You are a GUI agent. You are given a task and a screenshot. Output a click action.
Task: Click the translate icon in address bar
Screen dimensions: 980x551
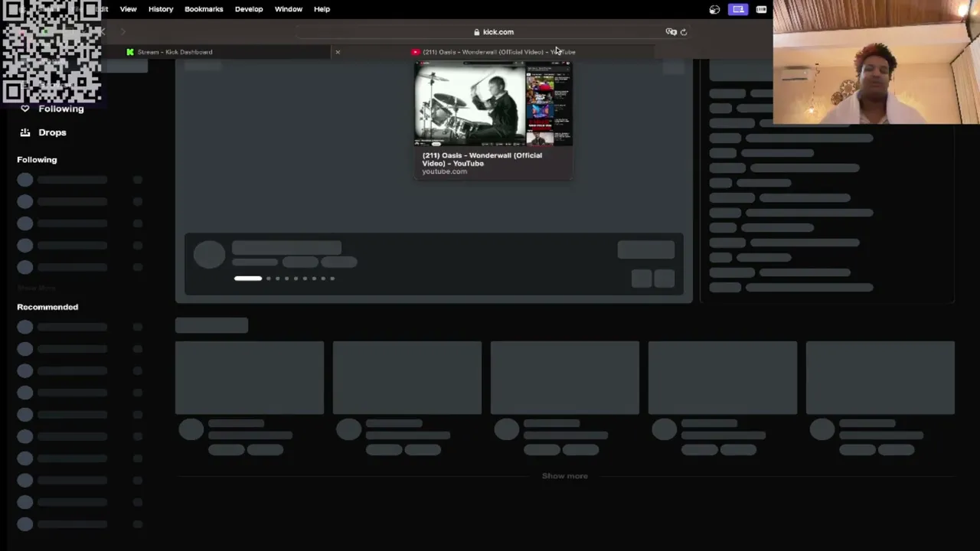tap(671, 32)
